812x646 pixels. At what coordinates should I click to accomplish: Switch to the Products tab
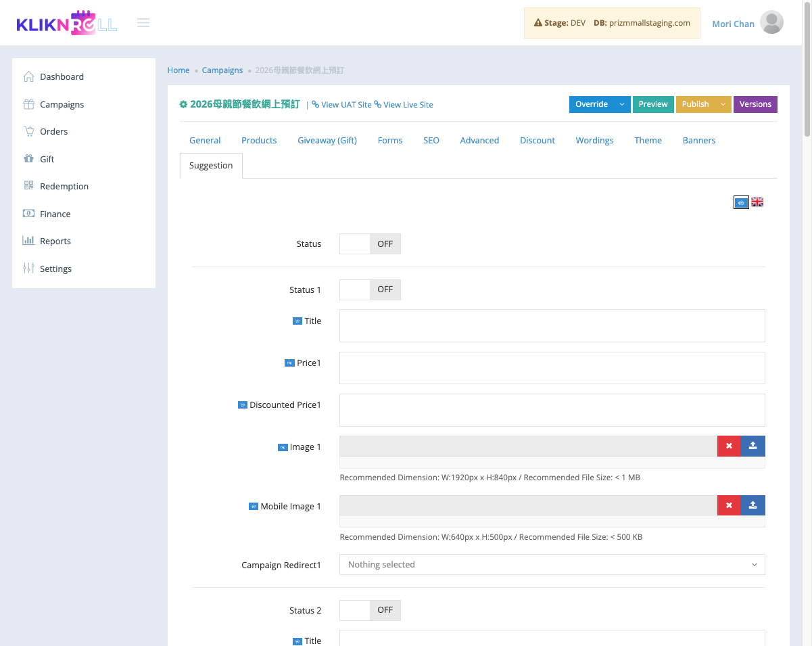tap(259, 141)
